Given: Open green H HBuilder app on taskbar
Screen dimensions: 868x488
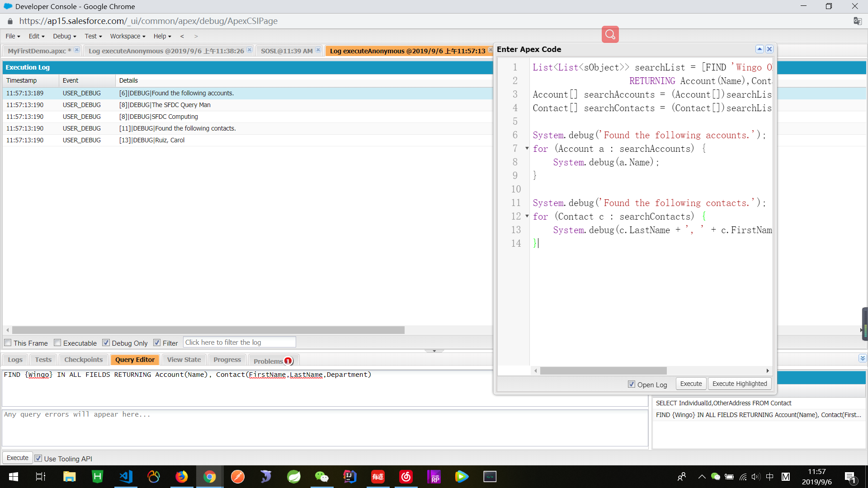Looking at the screenshot, I should pyautogui.click(x=97, y=477).
